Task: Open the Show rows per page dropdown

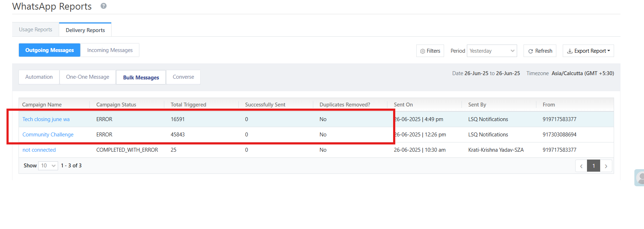Action: click(x=48, y=166)
